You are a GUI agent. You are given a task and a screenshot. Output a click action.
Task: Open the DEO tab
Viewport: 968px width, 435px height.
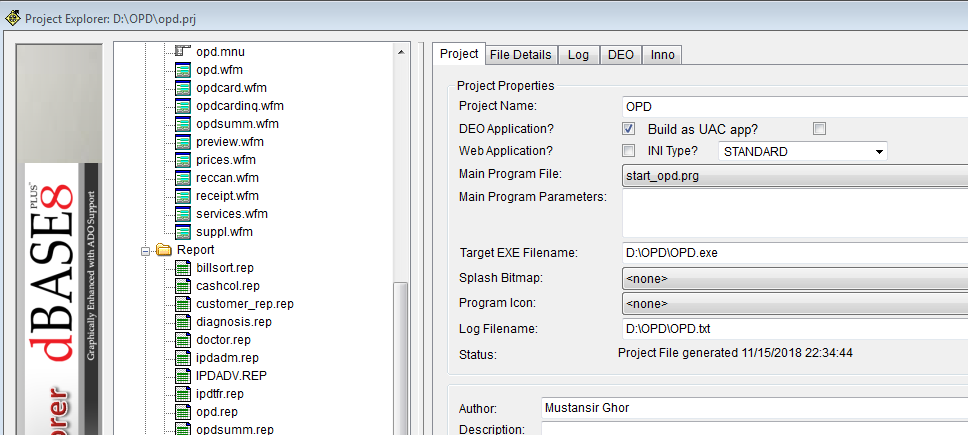(x=620, y=55)
